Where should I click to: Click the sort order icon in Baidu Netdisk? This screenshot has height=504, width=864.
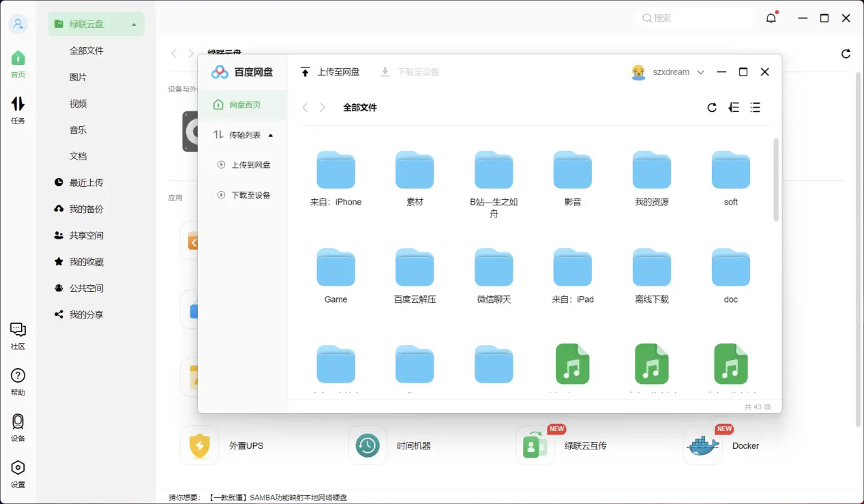coord(733,107)
